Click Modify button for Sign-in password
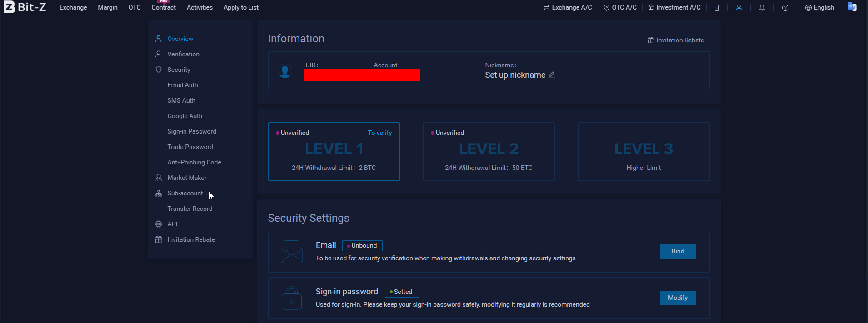The width and height of the screenshot is (868, 323). click(678, 298)
